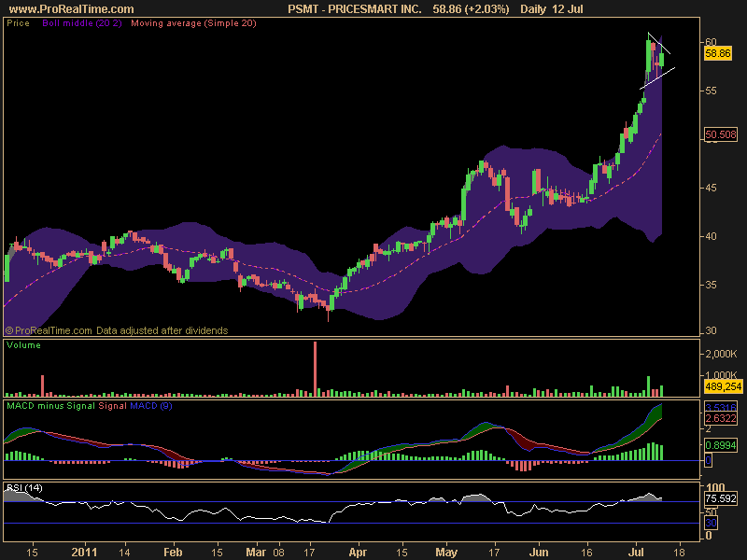Click the blue 30 RSI level tag
The width and height of the screenshot is (747, 560).
(711, 523)
